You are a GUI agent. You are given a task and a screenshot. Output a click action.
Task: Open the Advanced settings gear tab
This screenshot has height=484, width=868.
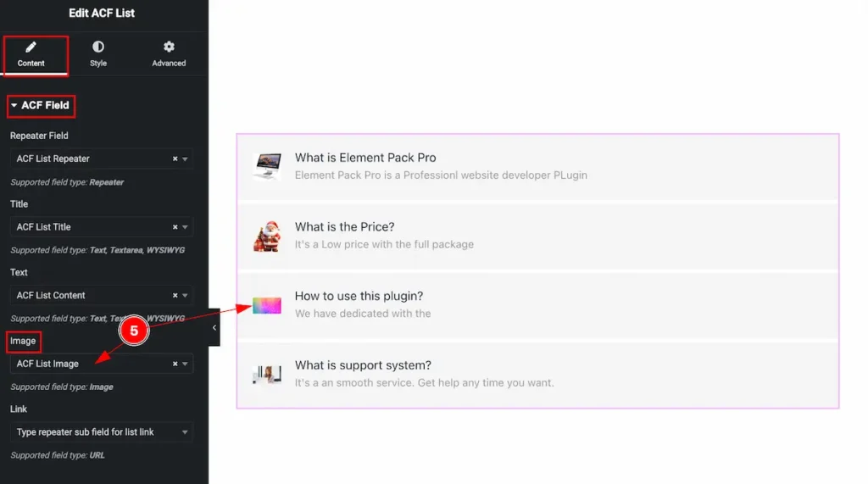[x=169, y=53]
